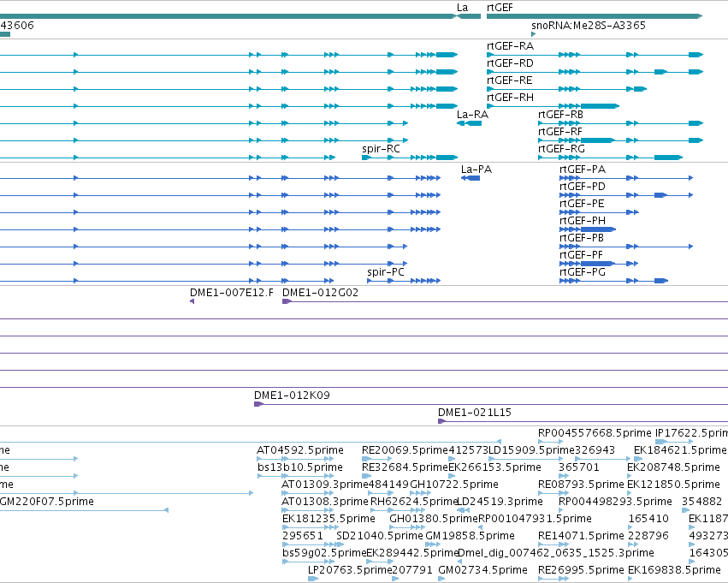This screenshot has width=728, height=583.
Task: Click the bs59g02.5prime EST label
Action: (324, 554)
